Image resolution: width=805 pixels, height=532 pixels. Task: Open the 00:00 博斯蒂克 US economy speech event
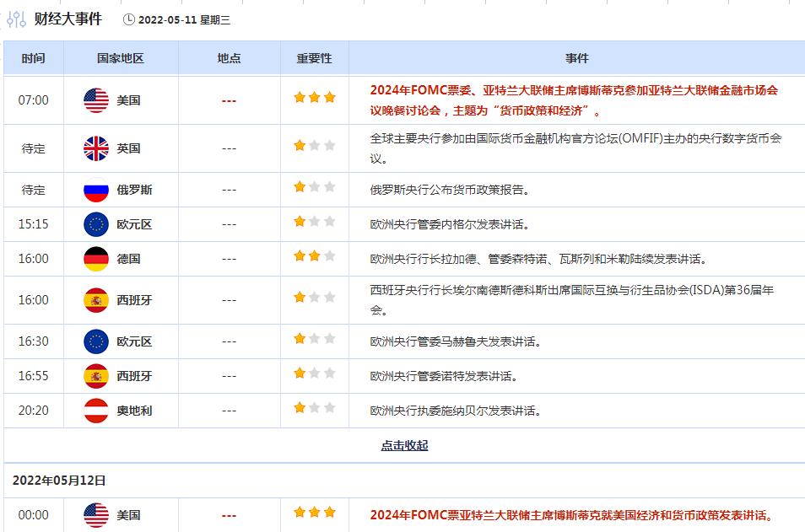(x=571, y=515)
